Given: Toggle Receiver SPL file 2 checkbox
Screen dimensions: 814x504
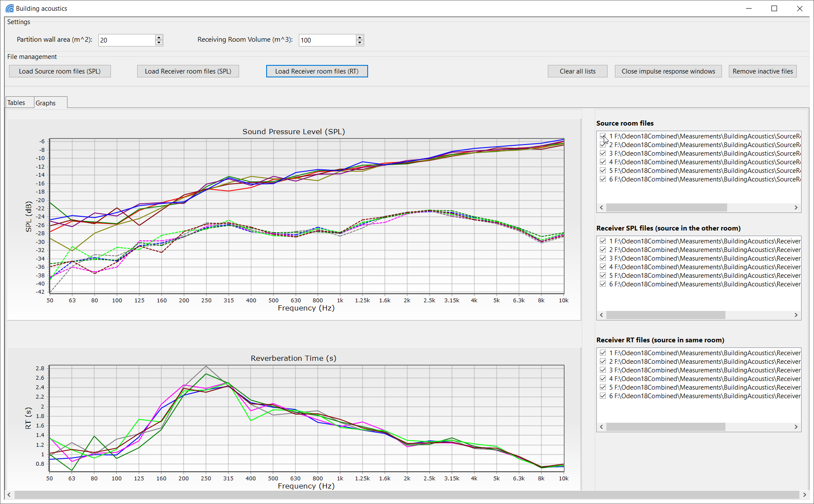Looking at the screenshot, I should (x=603, y=250).
